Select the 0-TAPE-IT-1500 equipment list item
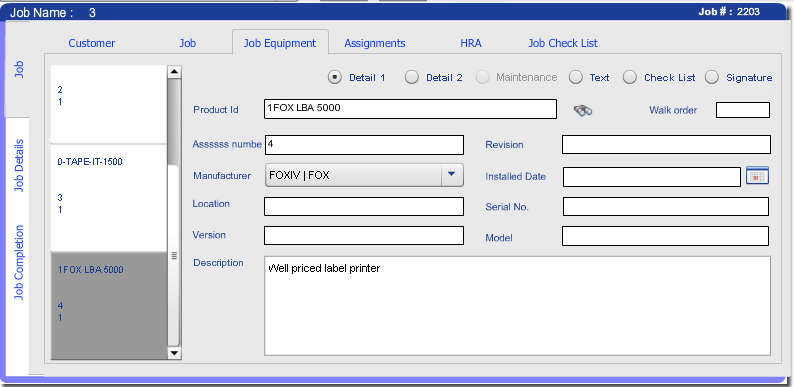 (109, 198)
